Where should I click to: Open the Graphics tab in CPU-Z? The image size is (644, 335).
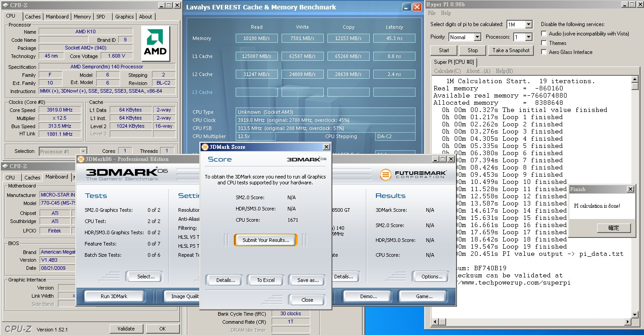(125, 17)
